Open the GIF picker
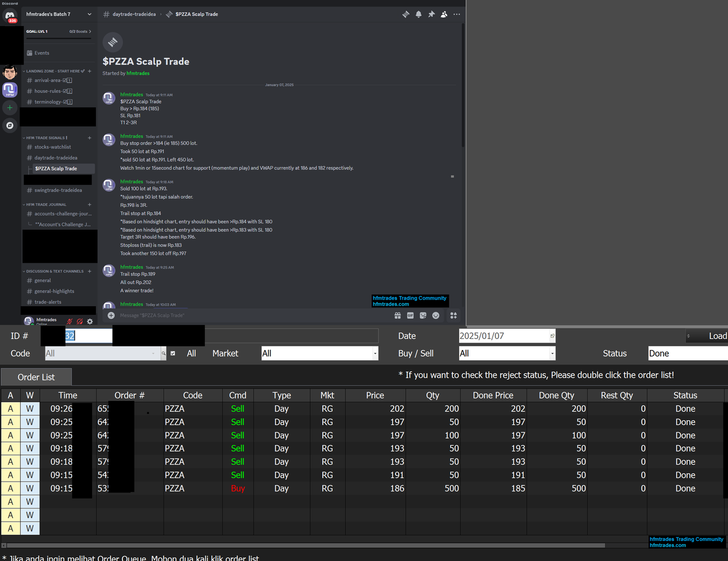Screen dimensions: 728x561 410,315
